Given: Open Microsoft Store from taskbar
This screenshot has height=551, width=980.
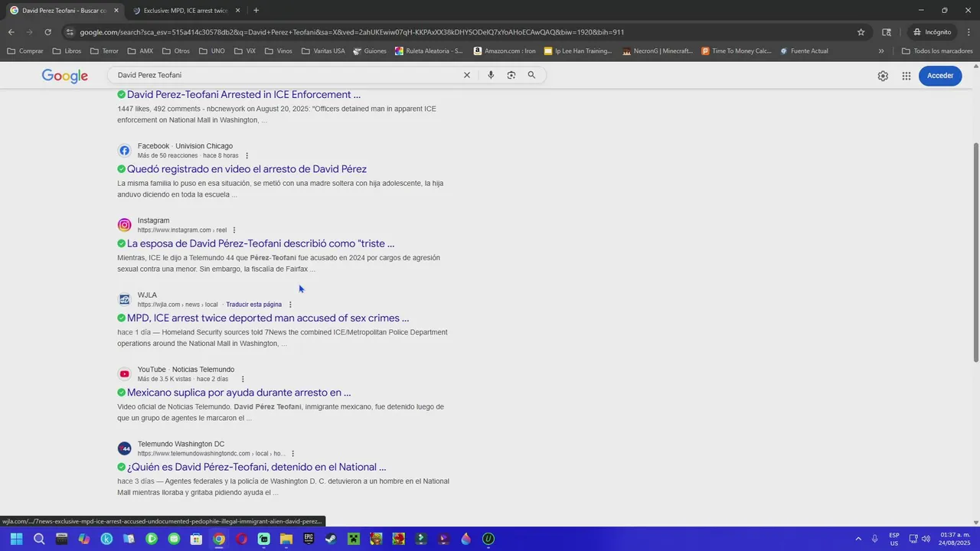Looking at the screenshot, I should point(196,539).
